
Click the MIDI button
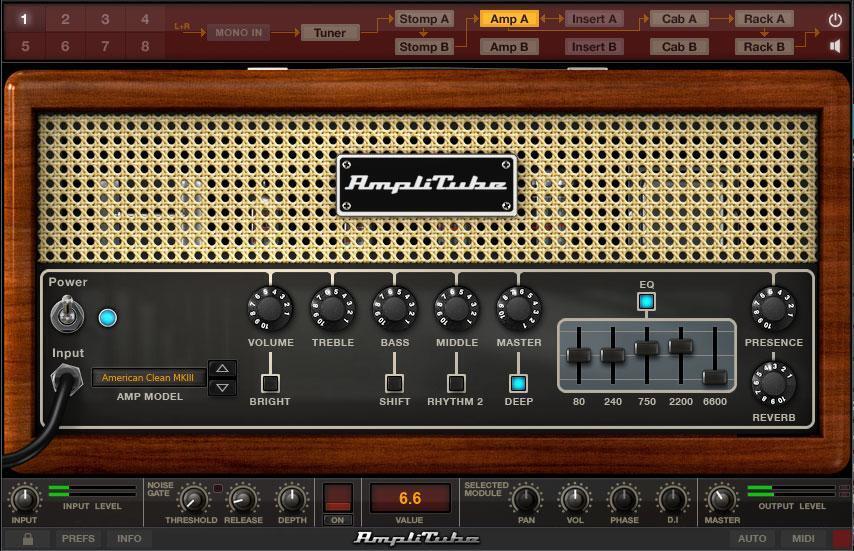pyautogui.click(x=803, y=538)
